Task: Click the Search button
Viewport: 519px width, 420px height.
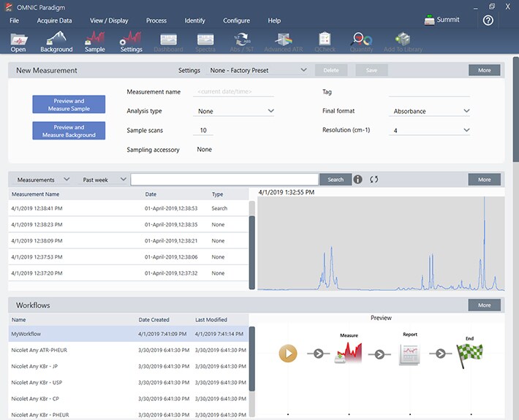Action: 336,179
